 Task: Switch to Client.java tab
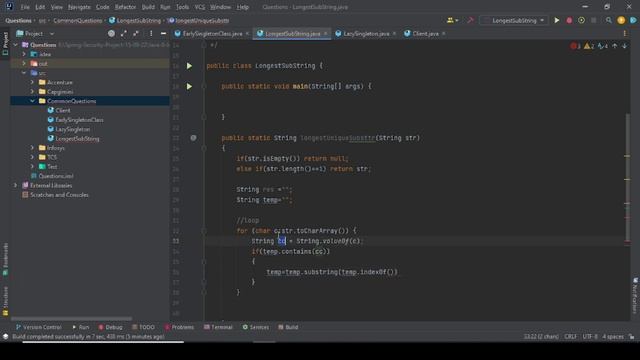[x=425, y=33]
